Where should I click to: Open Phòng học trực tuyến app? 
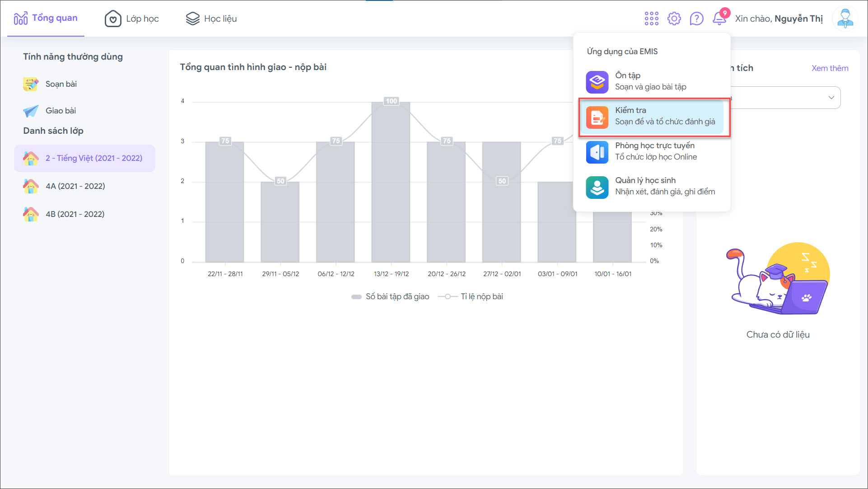[x=651, y=151]
